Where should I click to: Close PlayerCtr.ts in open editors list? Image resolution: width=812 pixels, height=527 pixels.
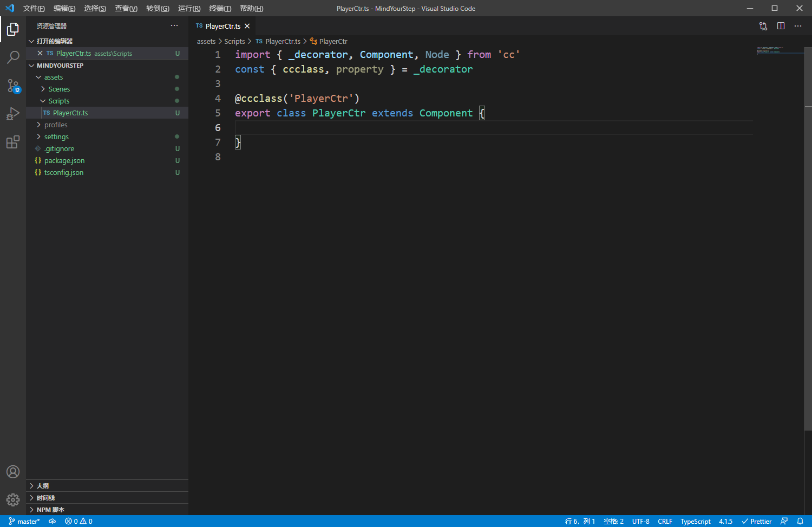40,53
